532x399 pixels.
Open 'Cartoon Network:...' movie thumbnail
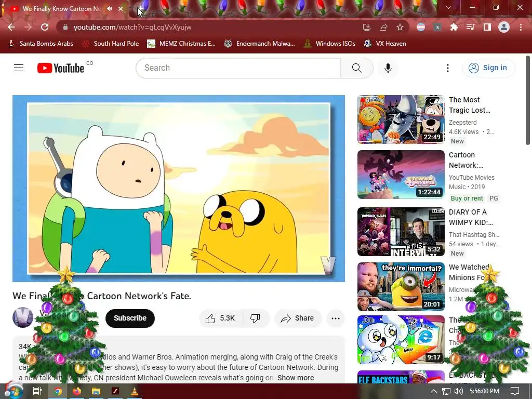(x=401, y=175)
